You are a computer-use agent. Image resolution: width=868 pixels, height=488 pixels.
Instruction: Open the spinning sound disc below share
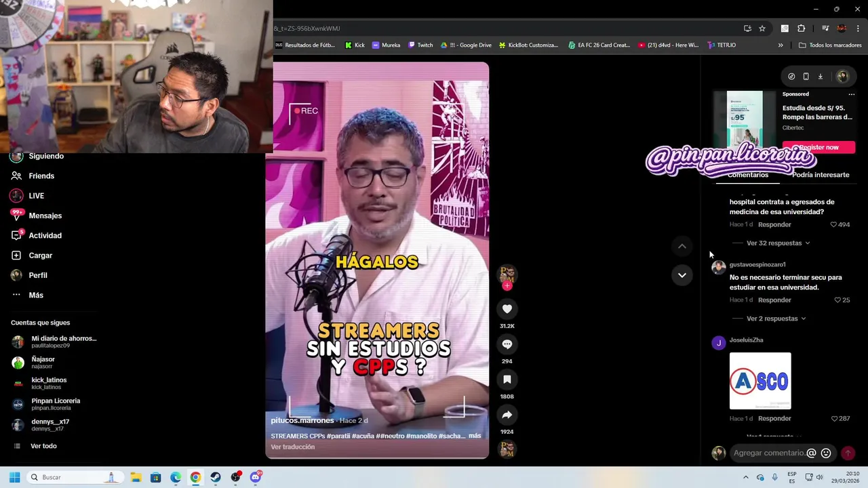point(507,449)
